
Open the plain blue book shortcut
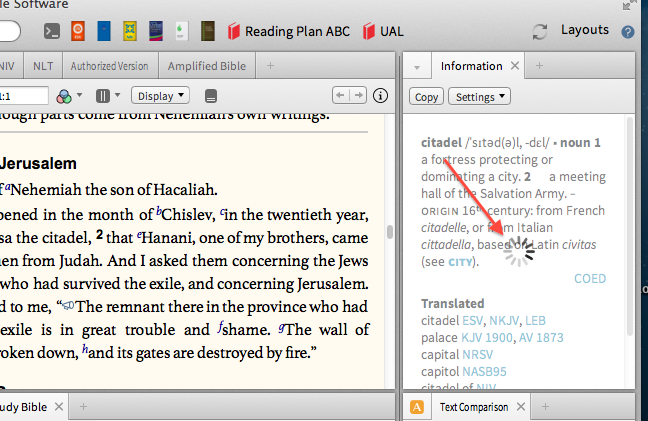point(104,31)
